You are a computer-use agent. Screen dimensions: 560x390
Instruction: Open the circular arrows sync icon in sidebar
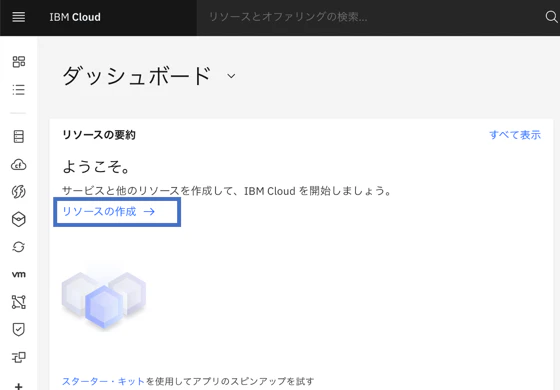(19, 247)
